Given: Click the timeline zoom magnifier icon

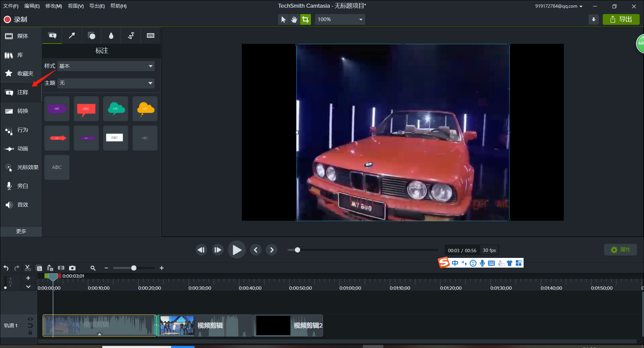Looking at the screenshot, I should point(93,268).
